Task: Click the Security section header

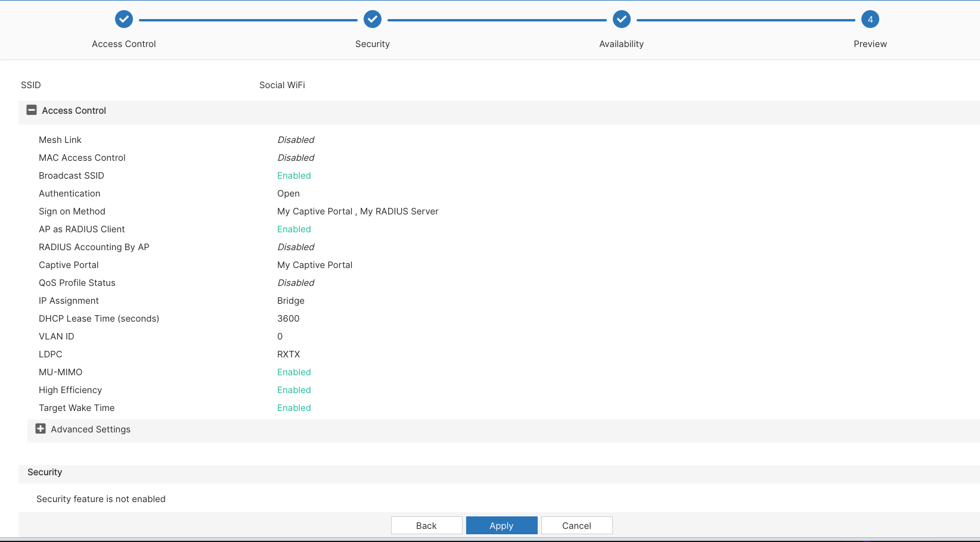Action: tap(45, 472)
